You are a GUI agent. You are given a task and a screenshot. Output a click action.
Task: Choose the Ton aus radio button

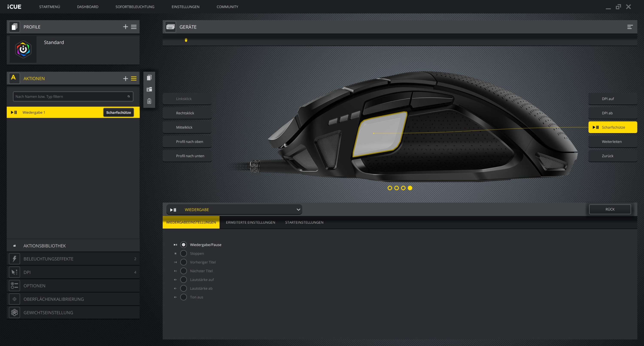(184, 297)
